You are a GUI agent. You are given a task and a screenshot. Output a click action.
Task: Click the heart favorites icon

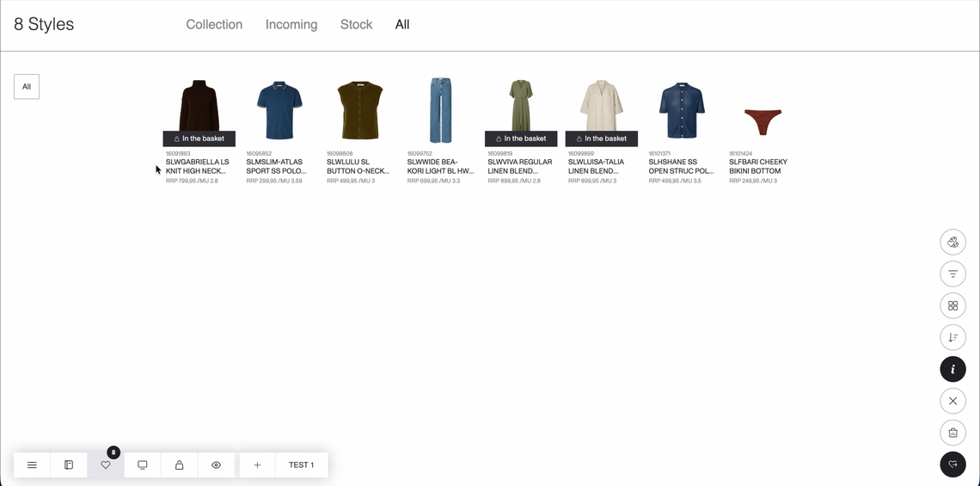click(x=106, y=465)
